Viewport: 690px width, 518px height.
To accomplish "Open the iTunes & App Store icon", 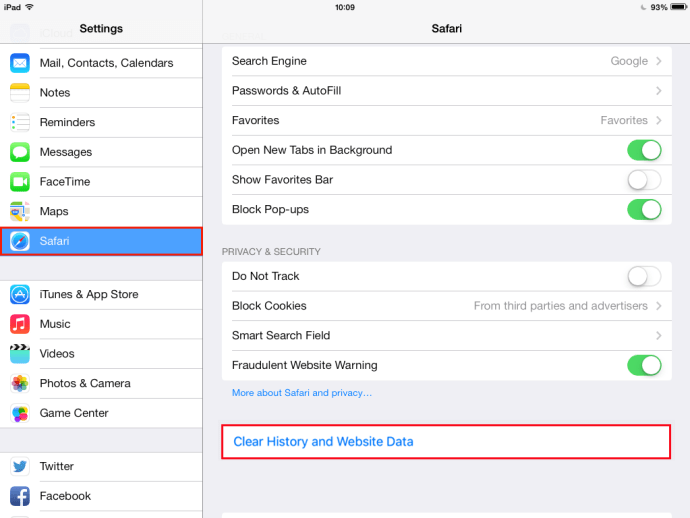I will tap(20, 294).
